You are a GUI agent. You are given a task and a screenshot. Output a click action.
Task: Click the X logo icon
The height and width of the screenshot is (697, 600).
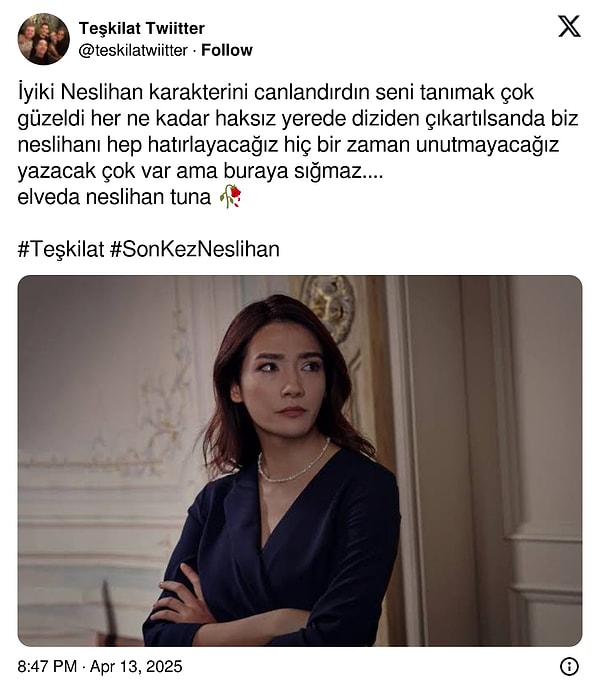[569, 26]
